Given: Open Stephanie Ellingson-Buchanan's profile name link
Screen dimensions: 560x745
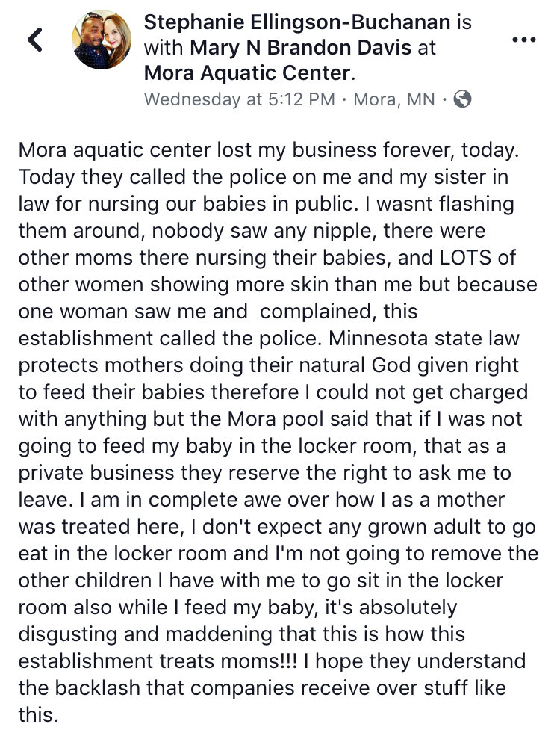Looking at the screenshot, I should pyautogui.click(x=298, y=22).
